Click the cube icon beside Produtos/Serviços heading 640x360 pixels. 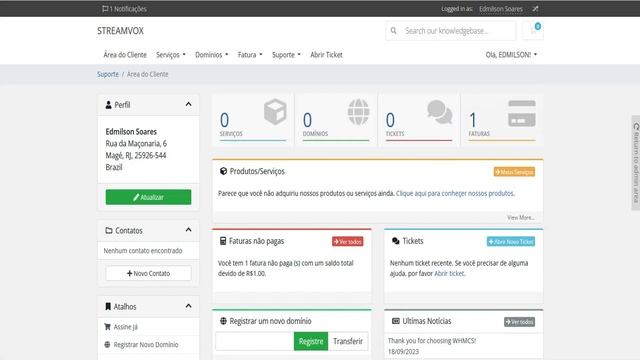pyautogui.click(x=223, y=171)
